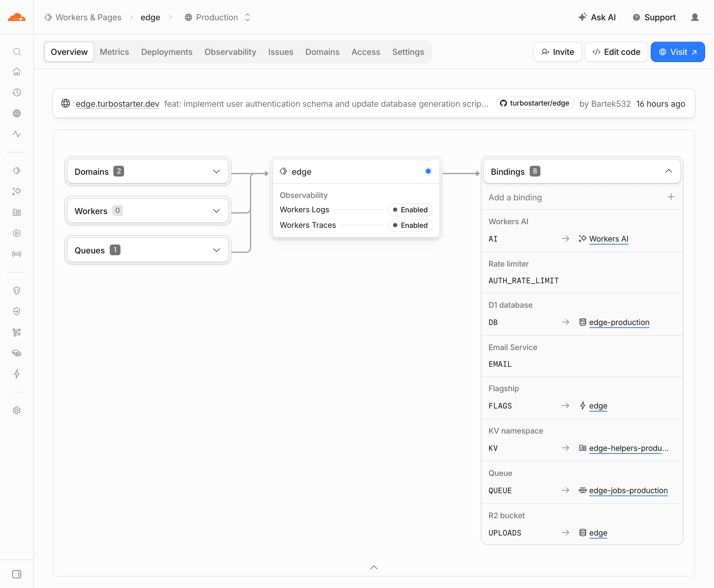Open the network nodes icon in sidebar
The height and width of the screenshot is (588, 714).
[x=17, y=332]
